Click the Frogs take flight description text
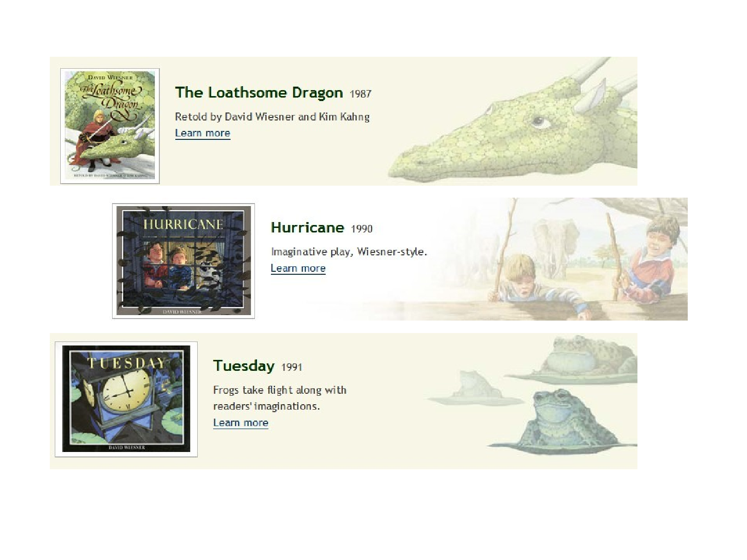Image resolution: width=747 pixels, height=560 pixels. 280,398
